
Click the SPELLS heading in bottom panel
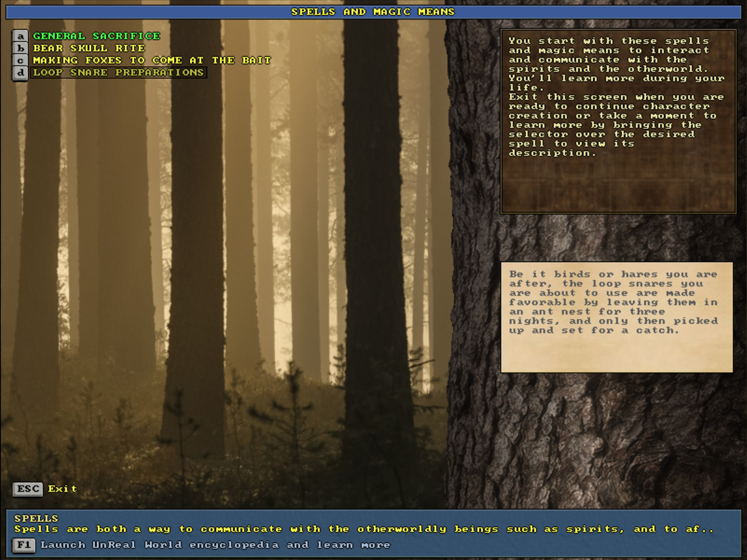(x=36, y=518)
